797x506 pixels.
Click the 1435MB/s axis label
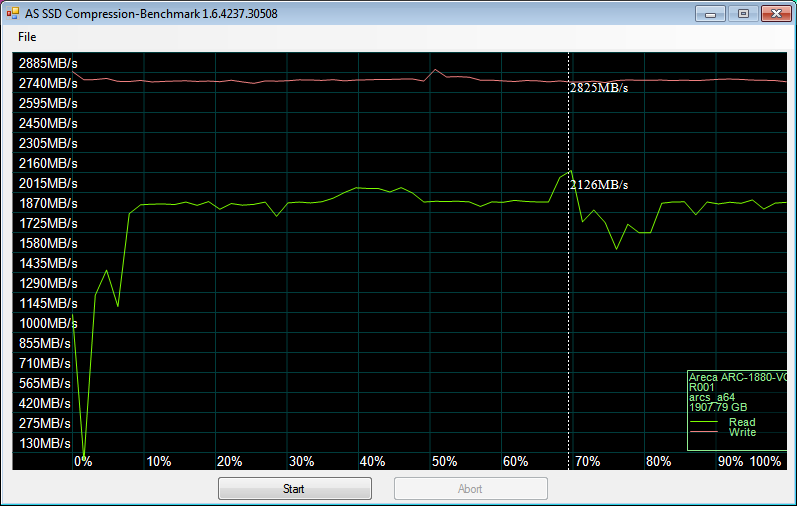pos(48,263)
